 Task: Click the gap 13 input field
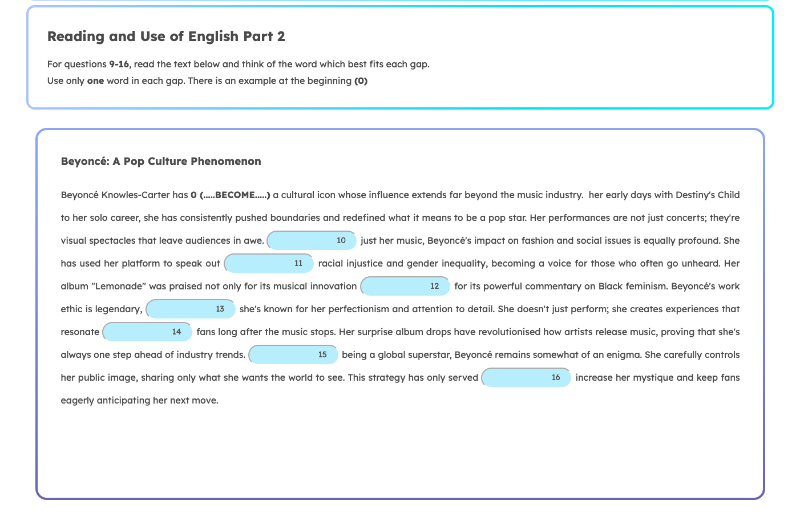(191, 309)
